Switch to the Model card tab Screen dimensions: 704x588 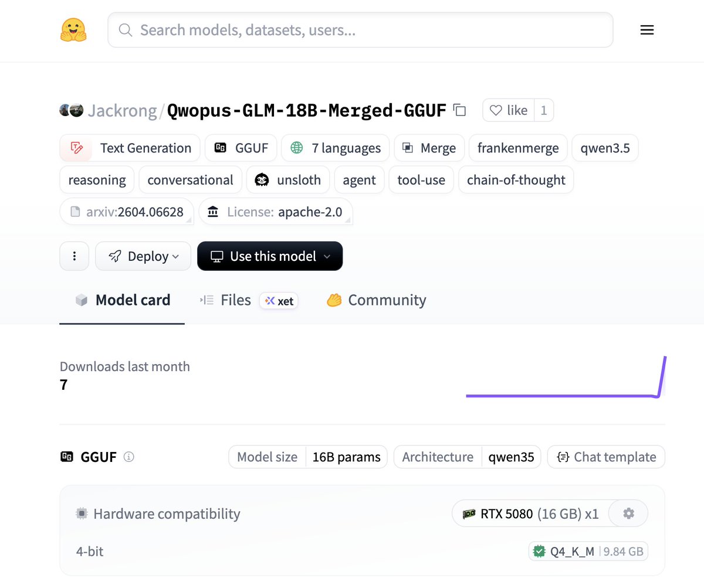coord(122,300)
